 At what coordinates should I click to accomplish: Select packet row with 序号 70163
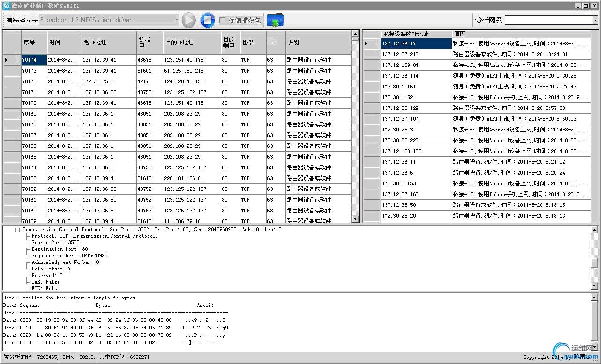pyautogui.click(x=177, y=178)
